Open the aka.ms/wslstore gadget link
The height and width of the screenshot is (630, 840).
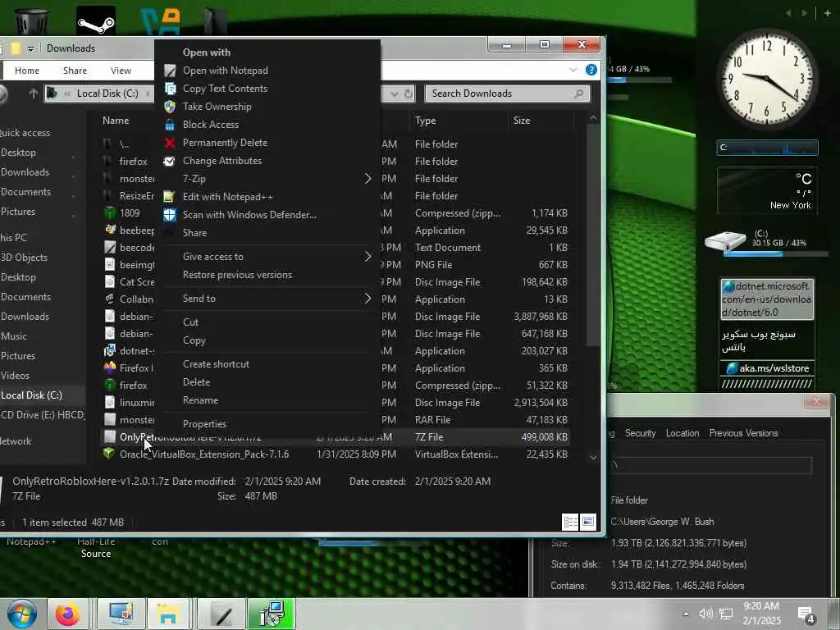(x=767, y=368)
